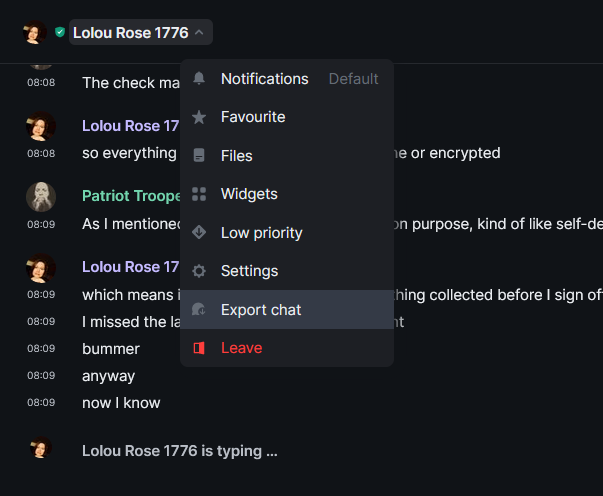Click the Export chat icon
This screenshot has height=496, width=603.
[199, 310]
